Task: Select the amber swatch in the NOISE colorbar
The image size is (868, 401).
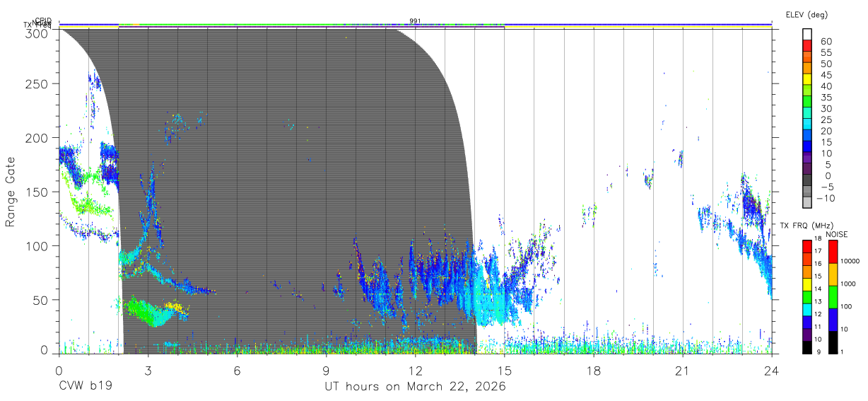Action: [832, 274]
